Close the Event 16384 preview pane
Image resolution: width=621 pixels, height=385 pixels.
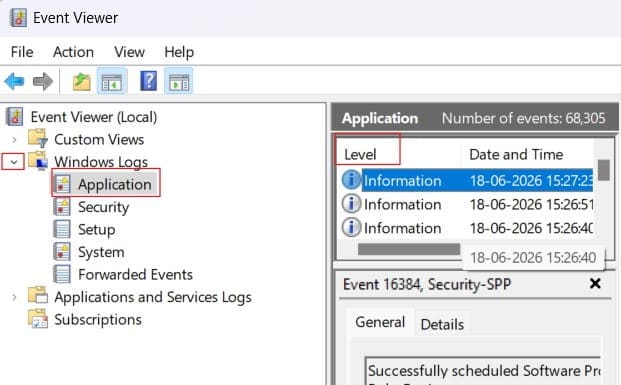tap(595, 284)
